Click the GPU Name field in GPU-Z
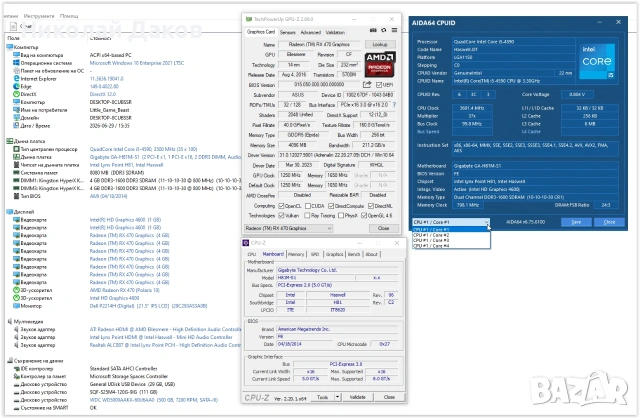Image resolution: width=640 pixels, height=418 pixels. pyautogui.click(x=319, y=44)
